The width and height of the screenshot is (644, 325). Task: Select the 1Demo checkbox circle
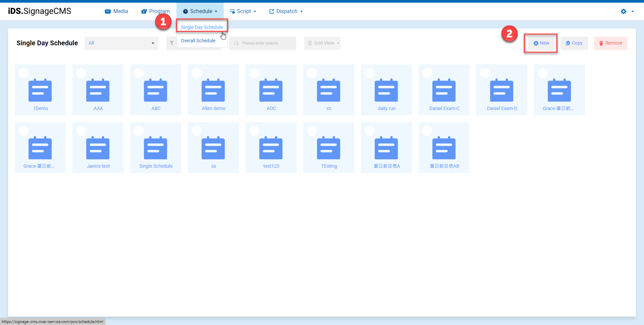[23, 73]
